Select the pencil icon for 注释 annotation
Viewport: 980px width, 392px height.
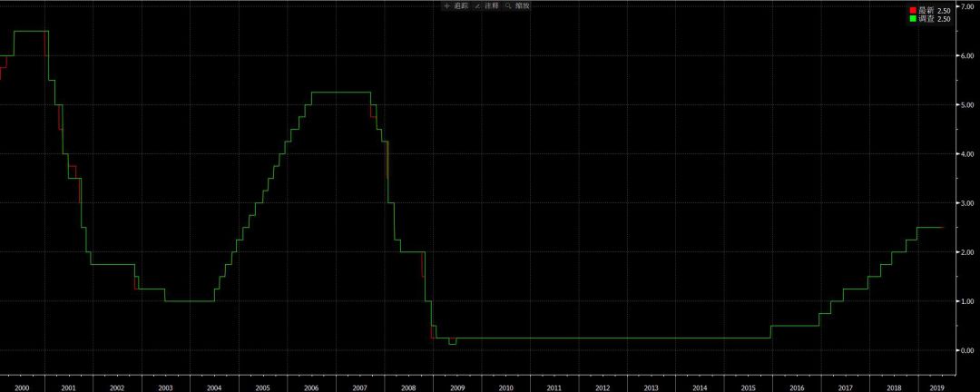(477, 6)
